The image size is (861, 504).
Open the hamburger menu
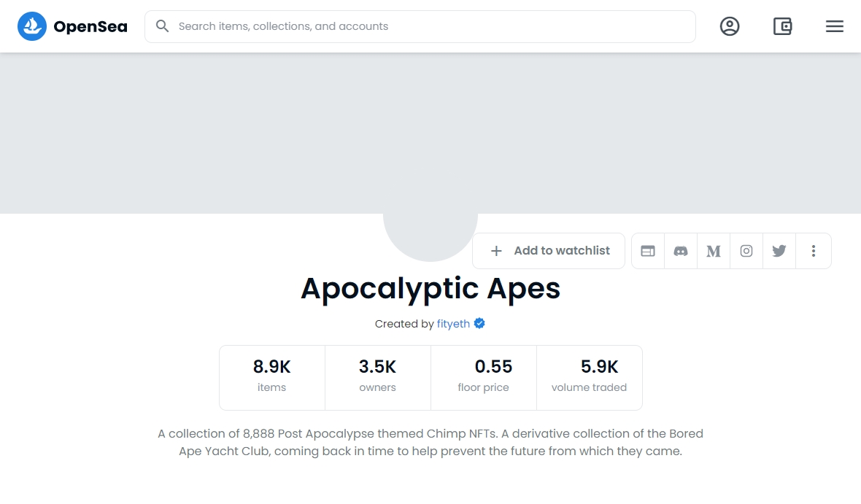[x=834, y=26]
